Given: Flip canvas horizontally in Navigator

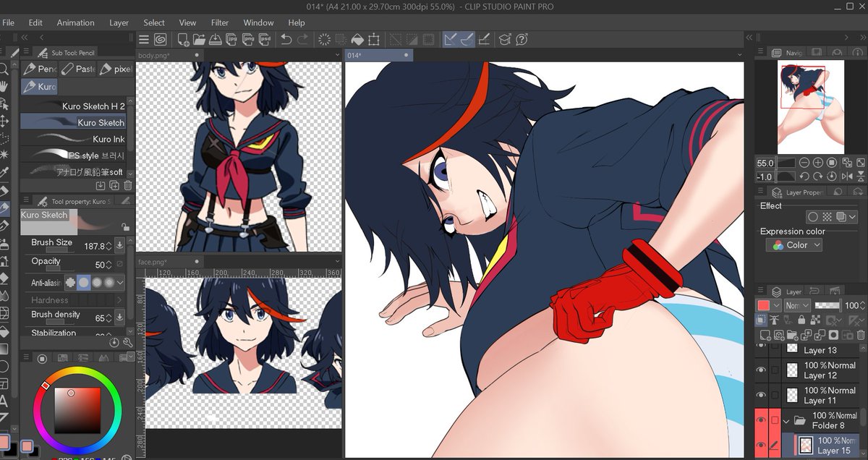Looking at the screenshot, I should pos(846,176).
